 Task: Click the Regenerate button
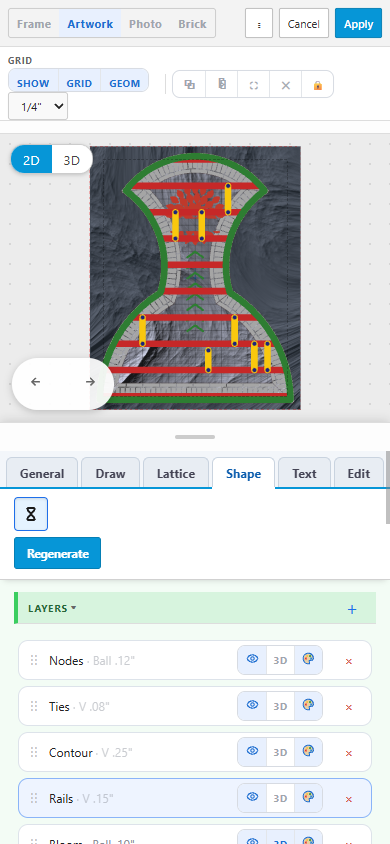(x=58, y=553)
